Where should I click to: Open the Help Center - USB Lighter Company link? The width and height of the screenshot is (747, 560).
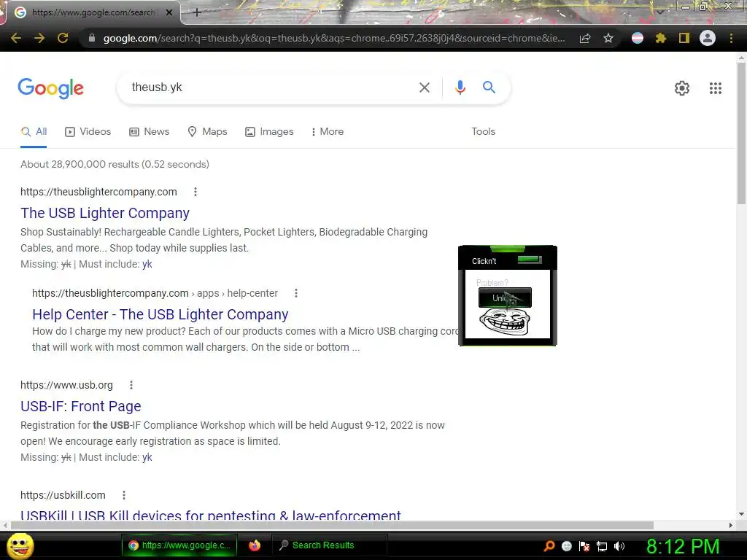(x=160, y=314)
